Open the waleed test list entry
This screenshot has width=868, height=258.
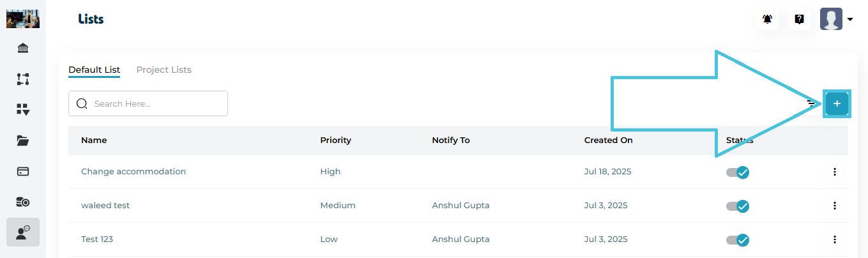click(105, 206)
